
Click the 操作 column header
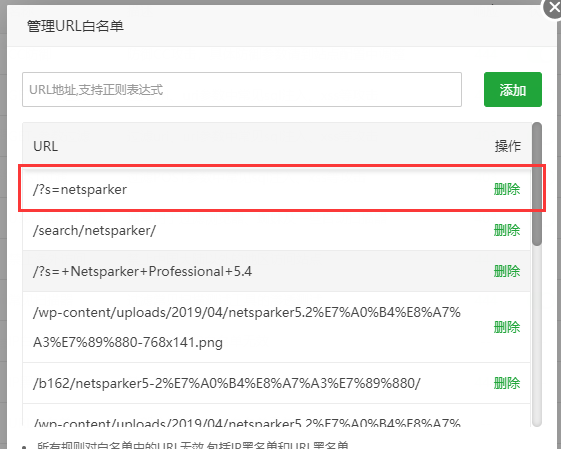(508, 146)
